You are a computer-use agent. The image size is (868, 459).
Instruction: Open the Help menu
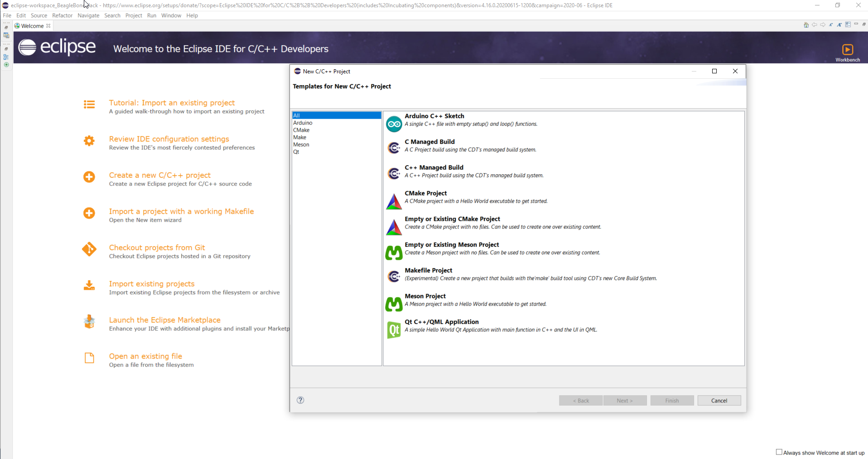192,15
